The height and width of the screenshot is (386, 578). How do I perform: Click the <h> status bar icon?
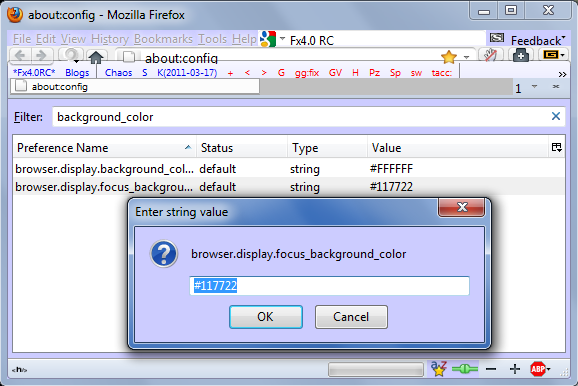[x=19, y=370]
